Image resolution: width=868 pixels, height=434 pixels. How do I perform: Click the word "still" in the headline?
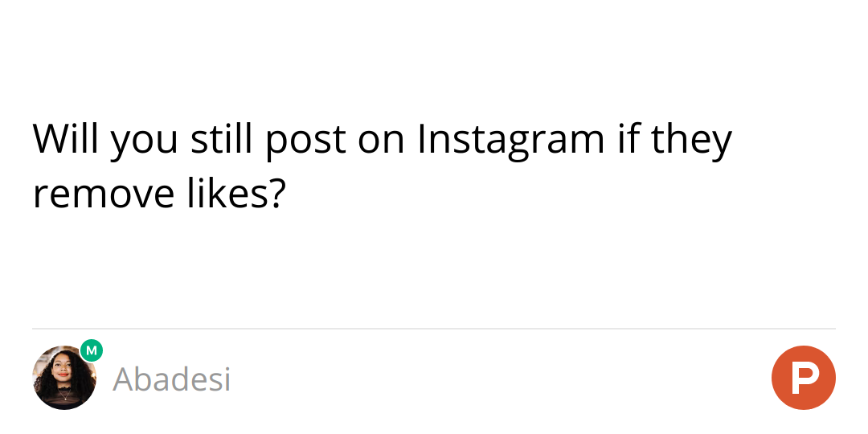pos(222,139)
